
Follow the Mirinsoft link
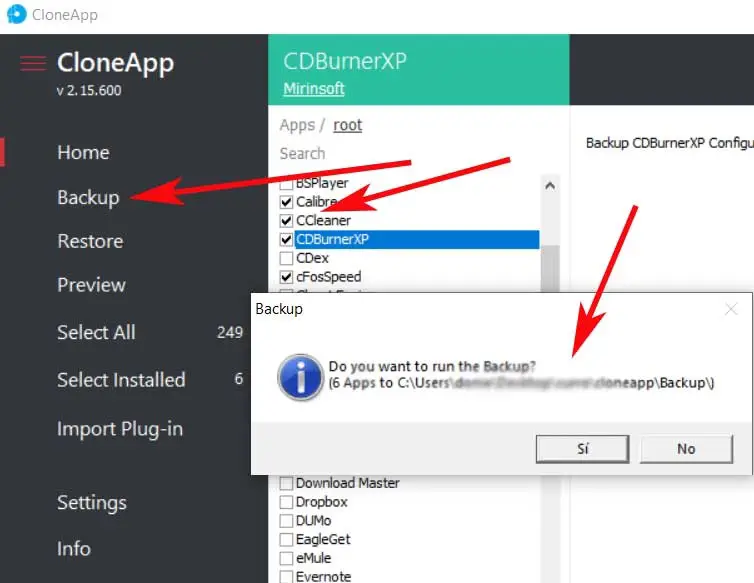314,89
